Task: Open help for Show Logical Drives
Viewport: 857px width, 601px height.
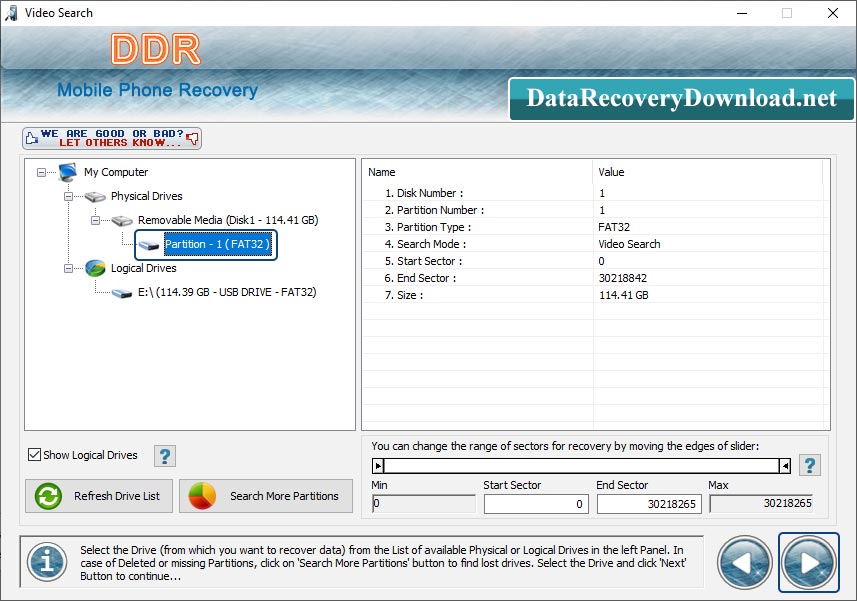Action: (165, 456)
